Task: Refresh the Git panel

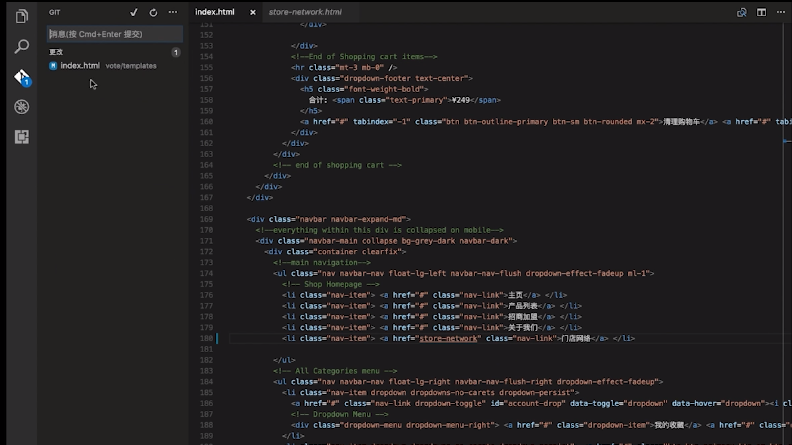Action: coord(153,12)
